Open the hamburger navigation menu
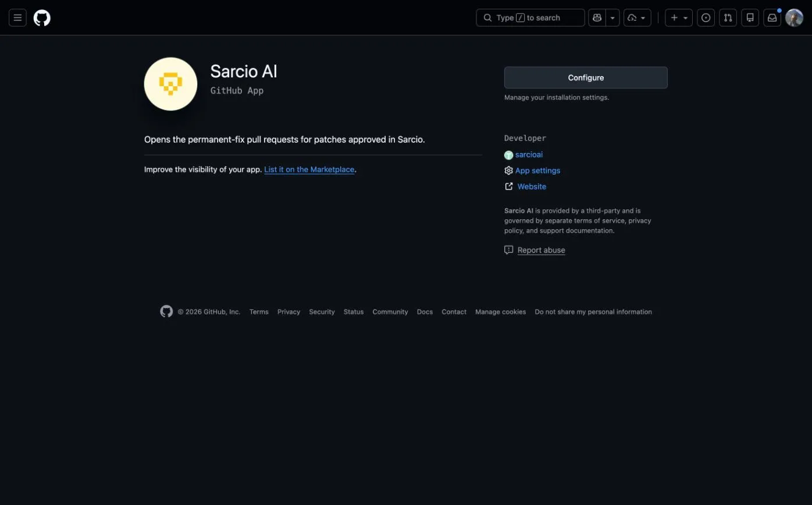This screenshot has height=505, width=812. coord(17,17)
